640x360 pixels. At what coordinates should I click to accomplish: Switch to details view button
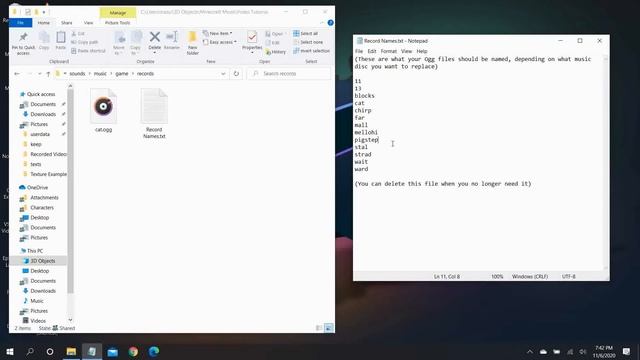coord(319,328)
